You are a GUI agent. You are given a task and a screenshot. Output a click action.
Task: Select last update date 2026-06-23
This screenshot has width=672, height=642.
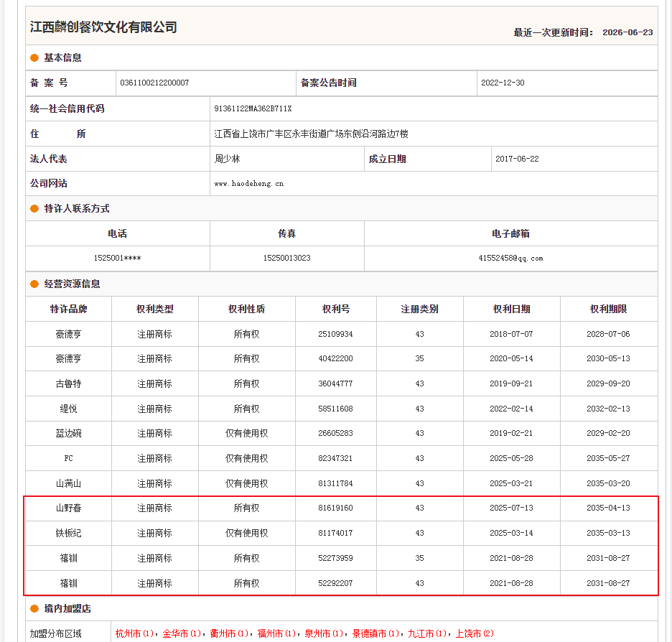coord(627,32)
